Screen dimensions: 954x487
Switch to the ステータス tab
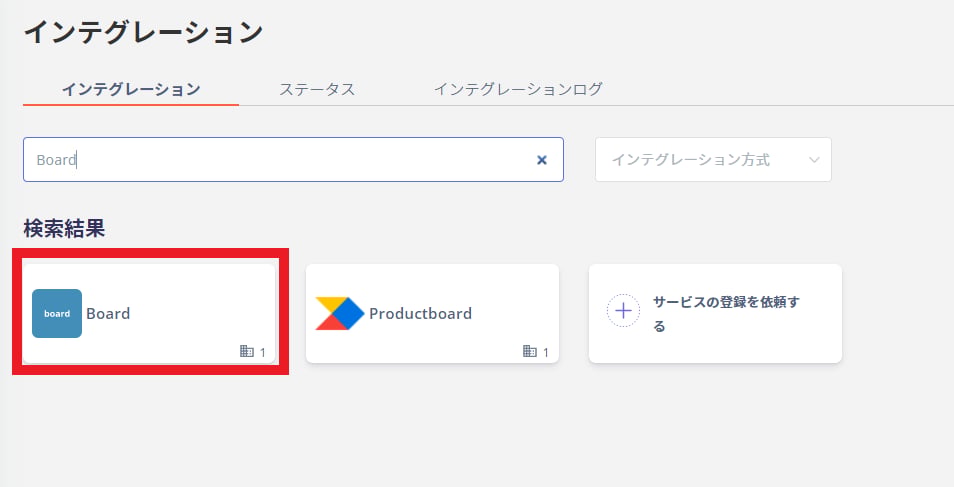(317, 89)
